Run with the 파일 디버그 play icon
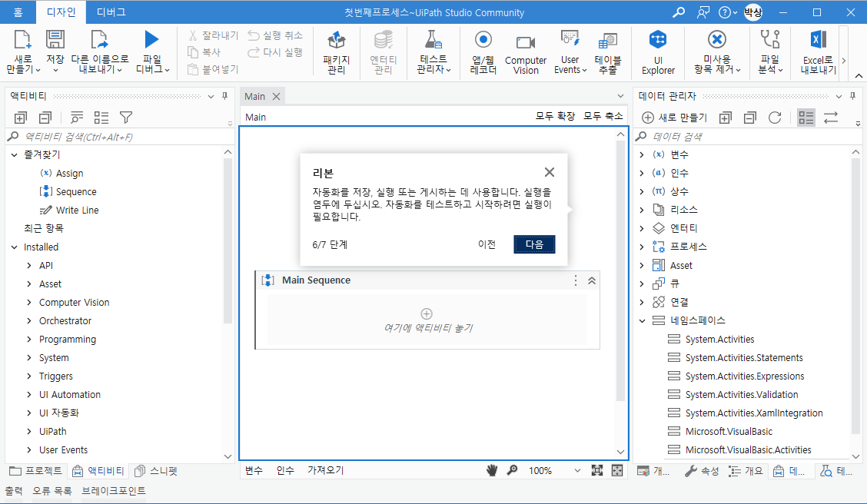 point(151,40)
